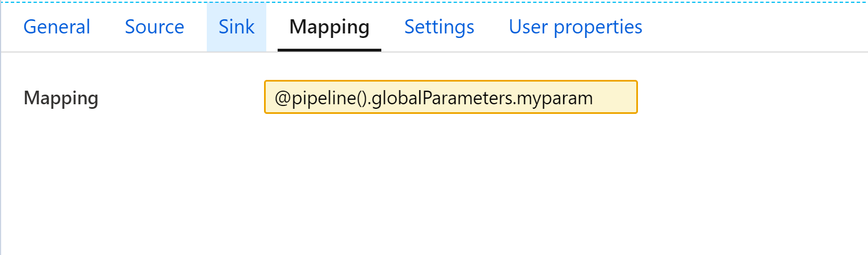Select the globalParameters.myparam expression field
The width and height of the screenshot is (868, 255).
[x=482, y=97]
